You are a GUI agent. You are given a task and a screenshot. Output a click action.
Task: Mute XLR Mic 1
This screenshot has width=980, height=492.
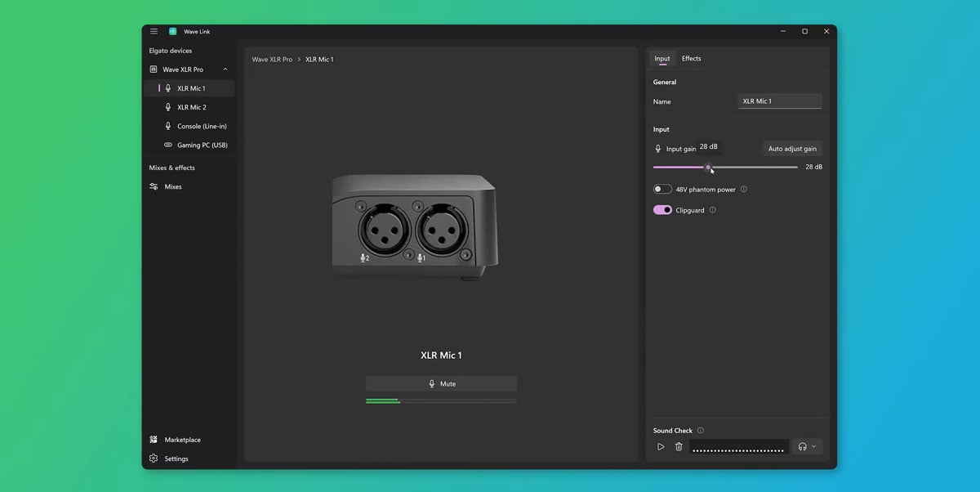(441, 383)
